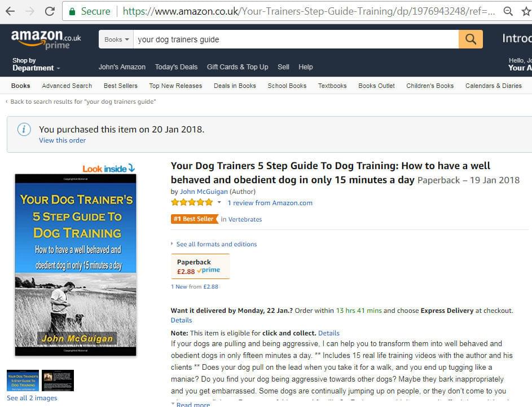Click the orange search magnifier button

point(471,39)
